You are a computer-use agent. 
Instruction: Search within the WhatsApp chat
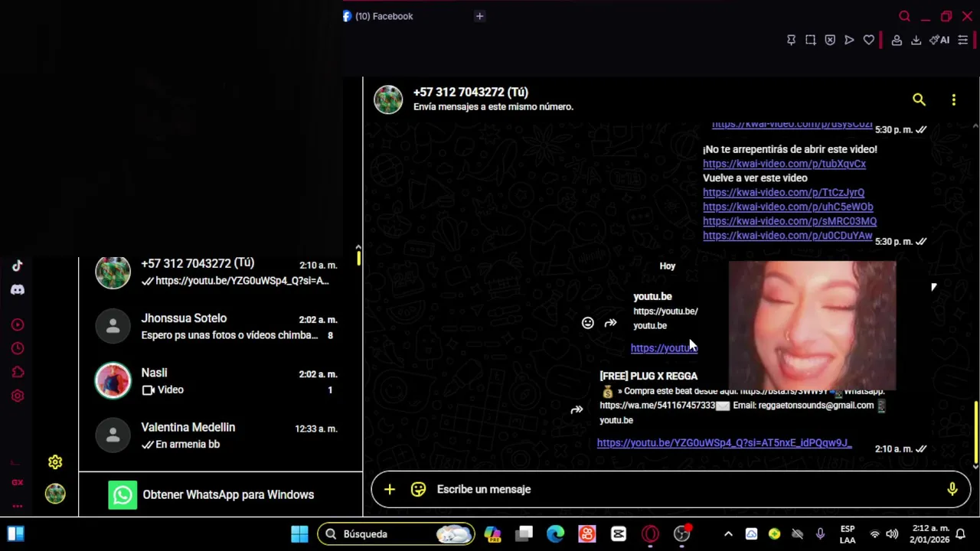pyautogui.click(x=919, y=99)
